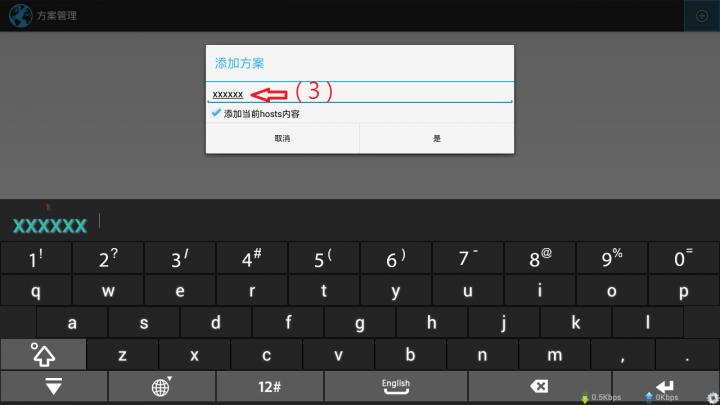720x405 pixels.
Task: Toggle the shift key on keyboard
Action: pyautogui.click(x=43, y=354)
